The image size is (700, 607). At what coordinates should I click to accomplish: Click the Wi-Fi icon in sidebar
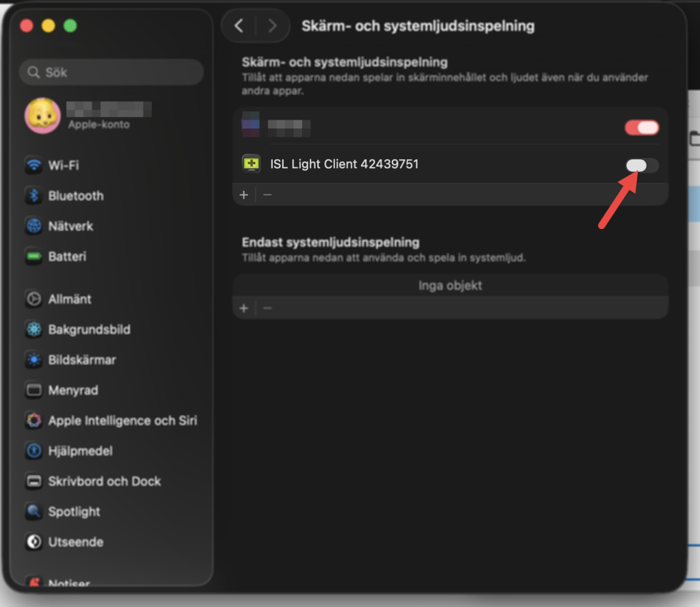click(x=33, y=165)
